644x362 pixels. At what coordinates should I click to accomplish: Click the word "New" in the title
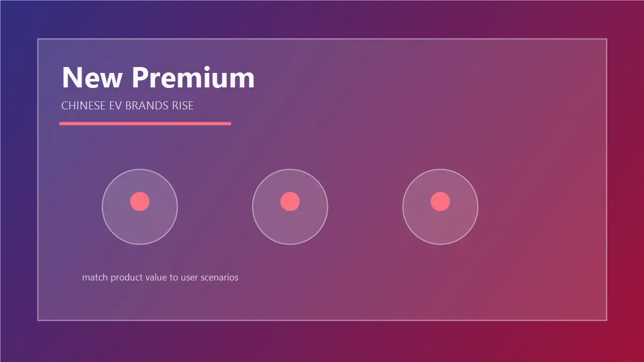click(x=92, y=78)
